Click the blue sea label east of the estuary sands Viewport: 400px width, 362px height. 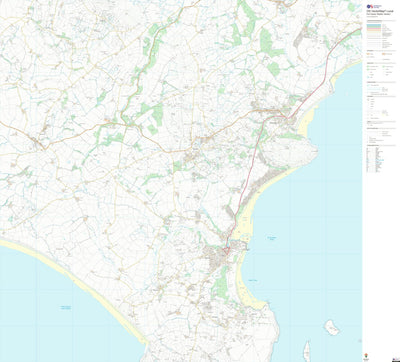click(x=272, y=238)
